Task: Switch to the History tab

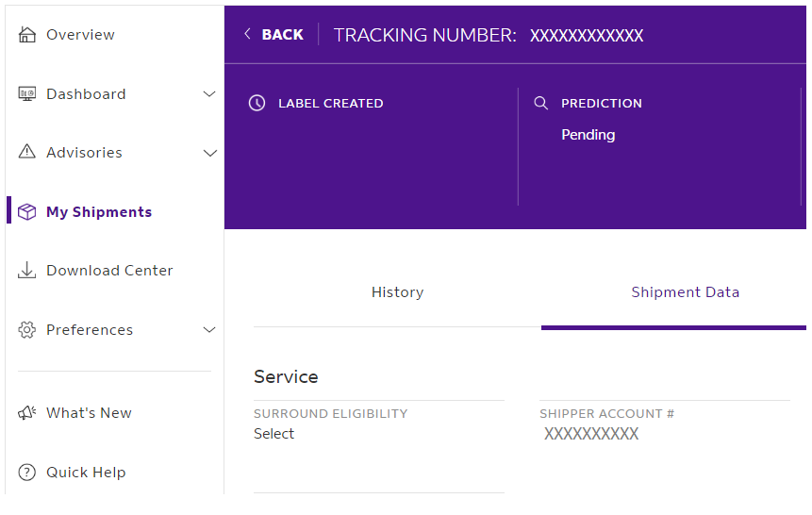Action: (x=397, y=292)
